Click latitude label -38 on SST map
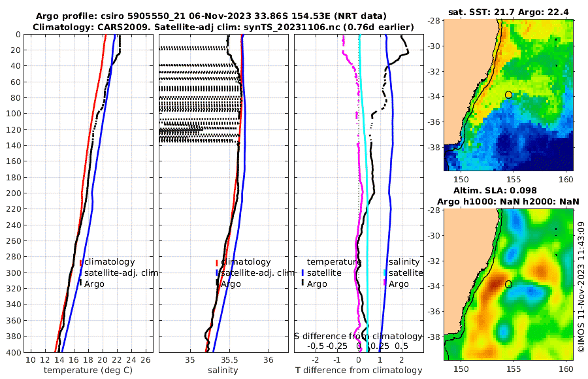Screen dimensions: 588x379 (x=434, y=147)
